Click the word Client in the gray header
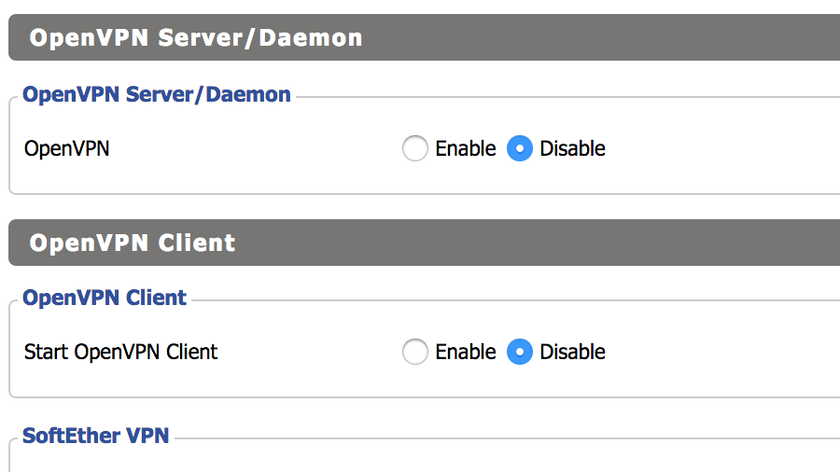Screen dimensions: 840x472 [197, 242]
